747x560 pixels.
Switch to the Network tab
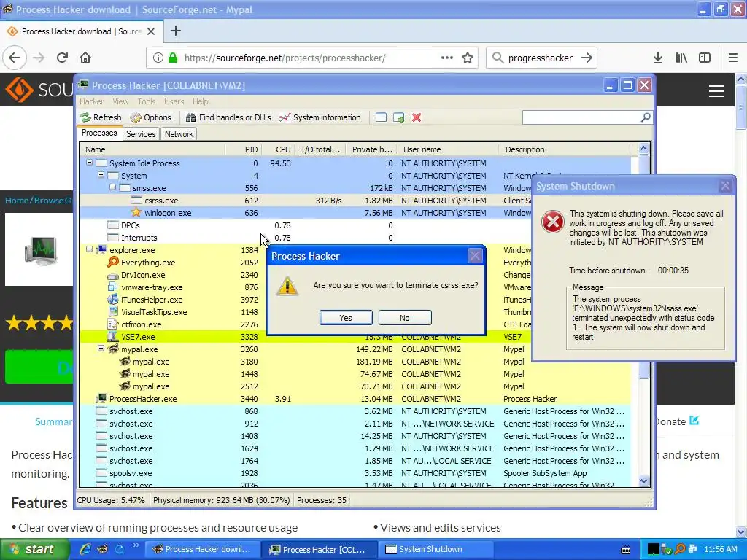[179, 134]
